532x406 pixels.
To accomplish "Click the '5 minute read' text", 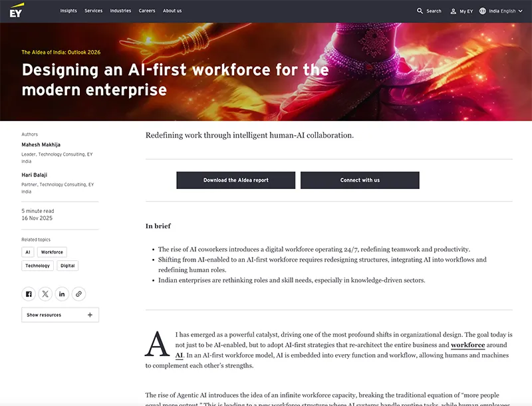I will click(38, 211).
